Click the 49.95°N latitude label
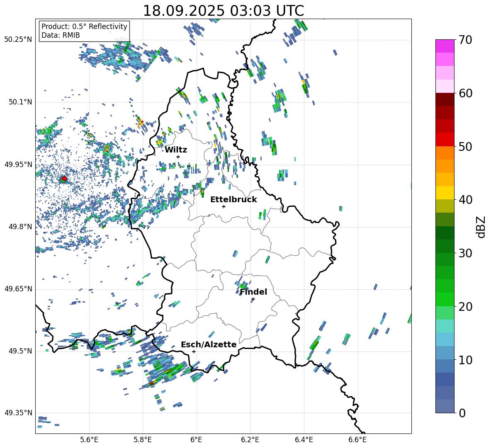The width and height of the screenshot is (491, 448). [18, 164]
